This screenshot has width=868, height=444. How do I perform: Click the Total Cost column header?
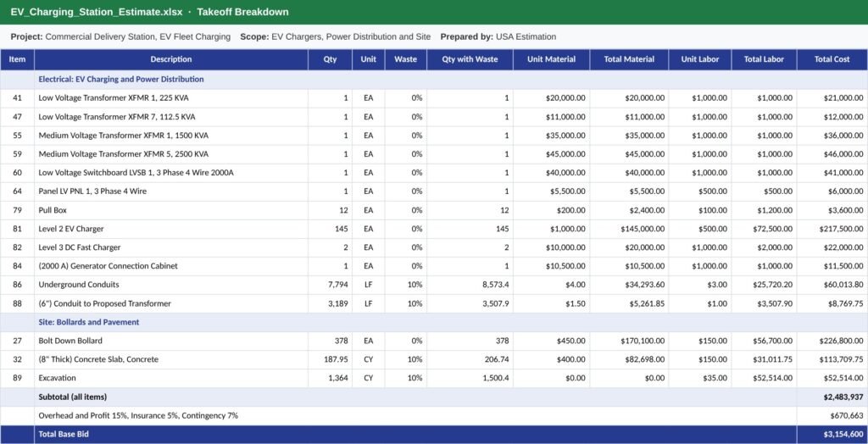(x=832, y=59)
